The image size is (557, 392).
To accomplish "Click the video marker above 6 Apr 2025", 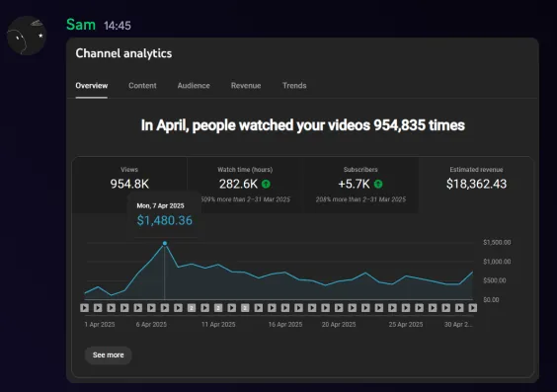I will pyautogui.click(x=151, y=308).
